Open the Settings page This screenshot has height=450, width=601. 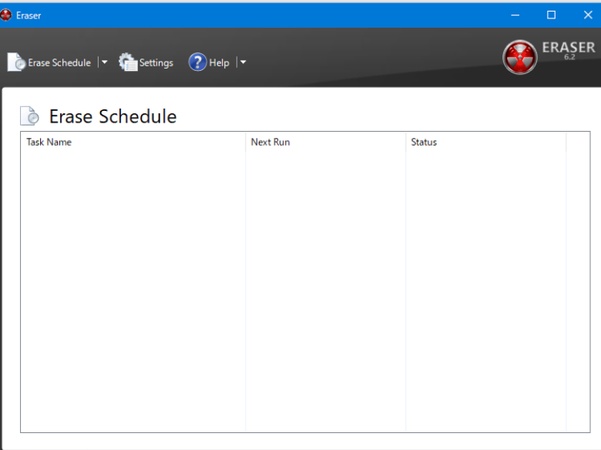click(146, 62)
